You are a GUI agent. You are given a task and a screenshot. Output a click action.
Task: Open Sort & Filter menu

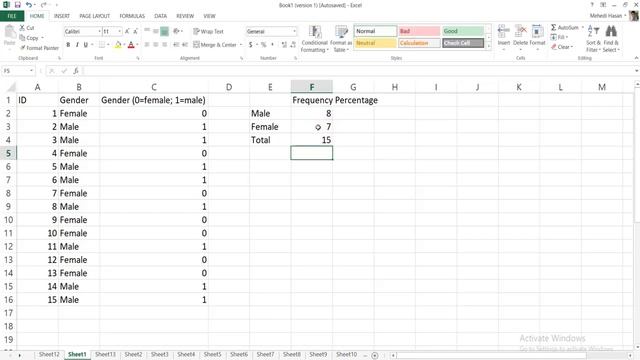click(x=593, y=39)
